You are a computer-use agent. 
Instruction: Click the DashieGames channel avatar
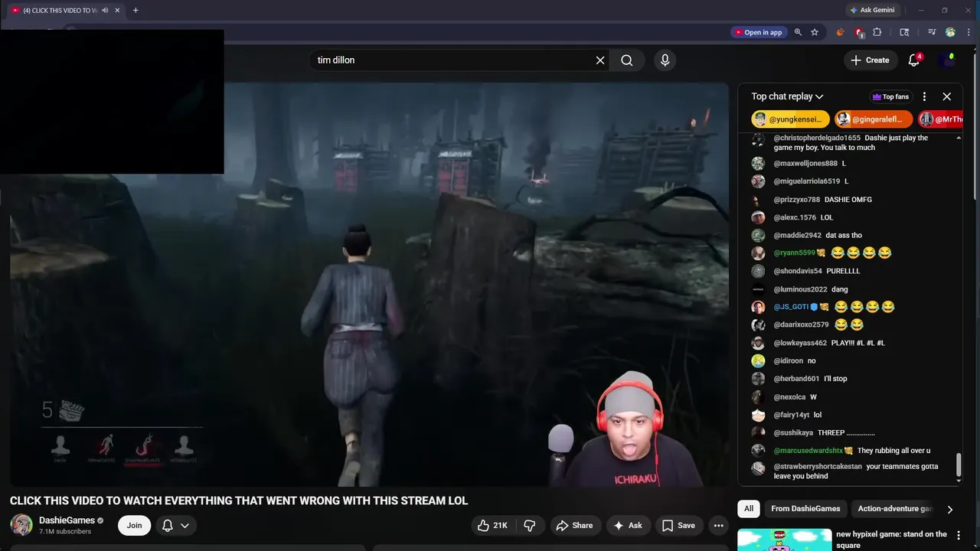click(21, 525)
